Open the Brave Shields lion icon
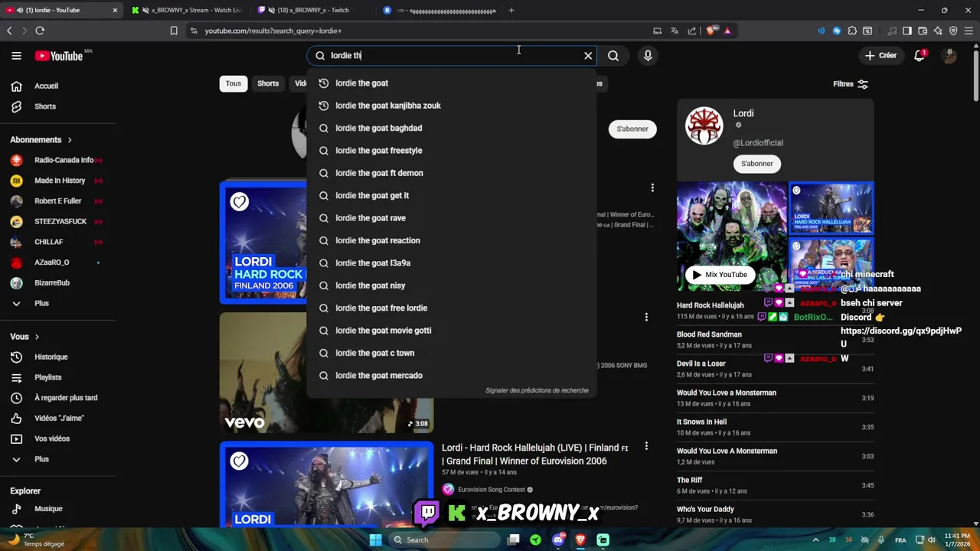Viewport: 980px width, 551px height. [711, 31]
